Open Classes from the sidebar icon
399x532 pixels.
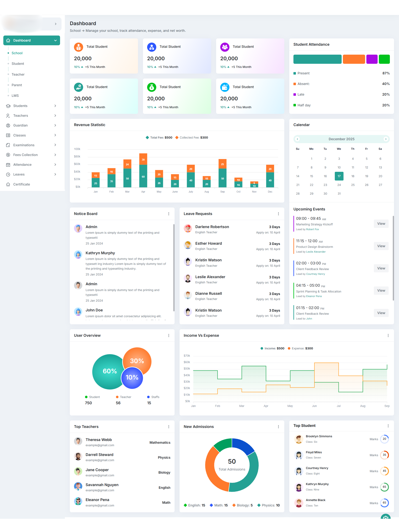pos(8,135)
